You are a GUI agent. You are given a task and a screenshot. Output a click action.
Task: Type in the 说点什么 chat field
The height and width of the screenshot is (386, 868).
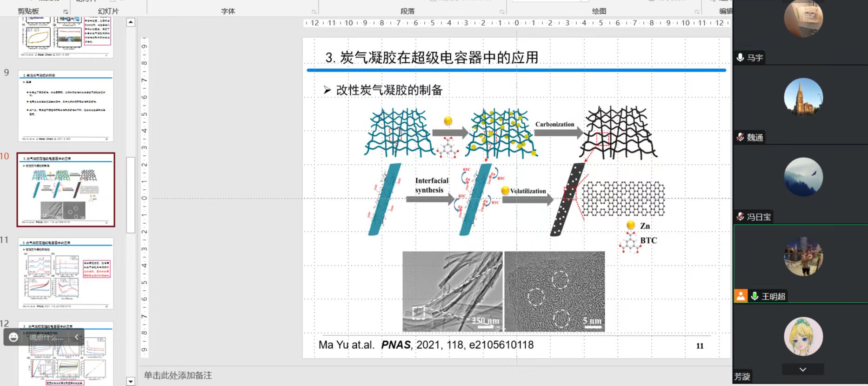(46, 337)
